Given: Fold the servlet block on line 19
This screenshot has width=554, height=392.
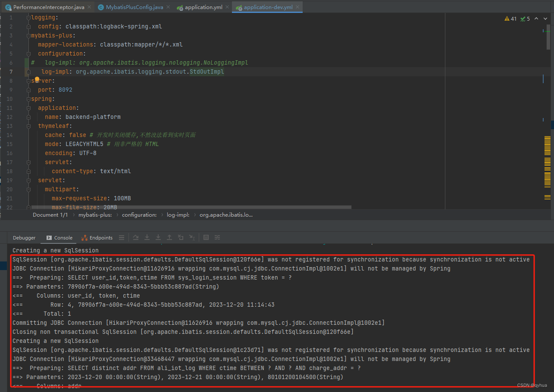Looking at the screenshot, I should click(28, 180).
